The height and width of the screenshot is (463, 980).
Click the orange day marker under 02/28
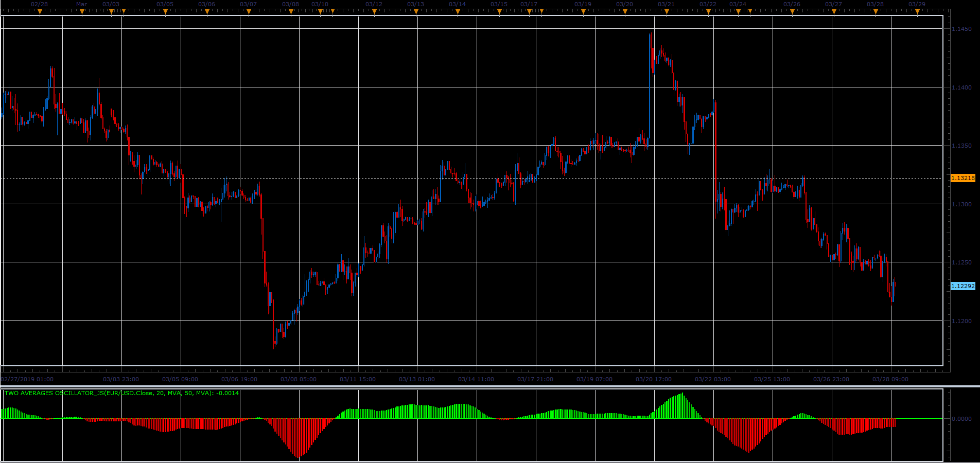(40, 12)
